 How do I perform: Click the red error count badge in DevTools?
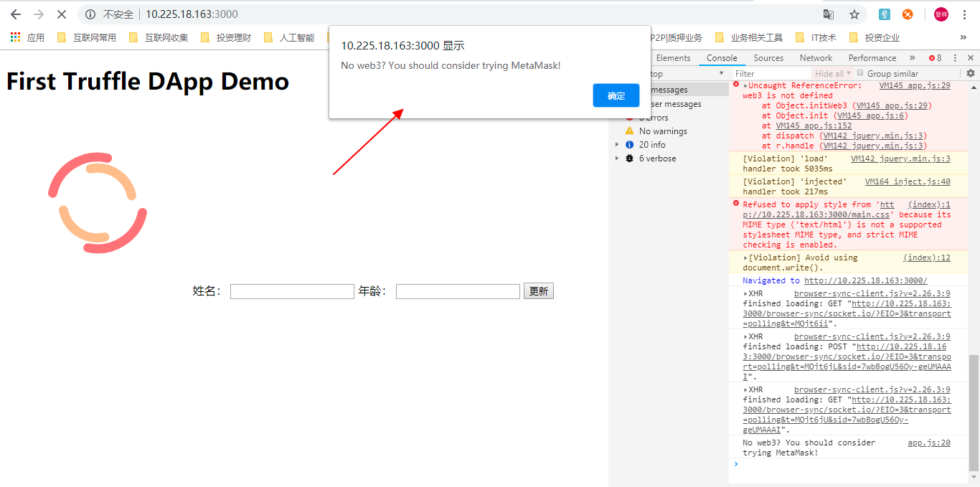point(935,58)
